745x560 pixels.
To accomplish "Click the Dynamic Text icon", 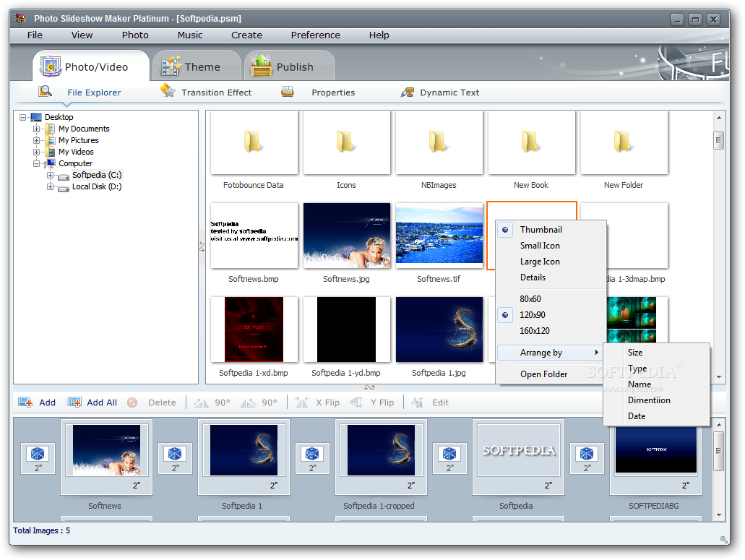I will coord(407,92).
